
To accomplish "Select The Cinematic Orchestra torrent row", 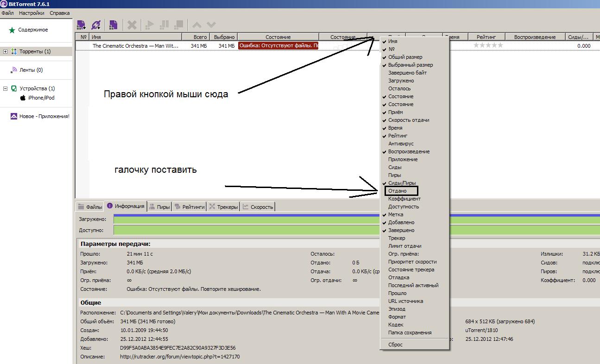I will coord(135,46).
